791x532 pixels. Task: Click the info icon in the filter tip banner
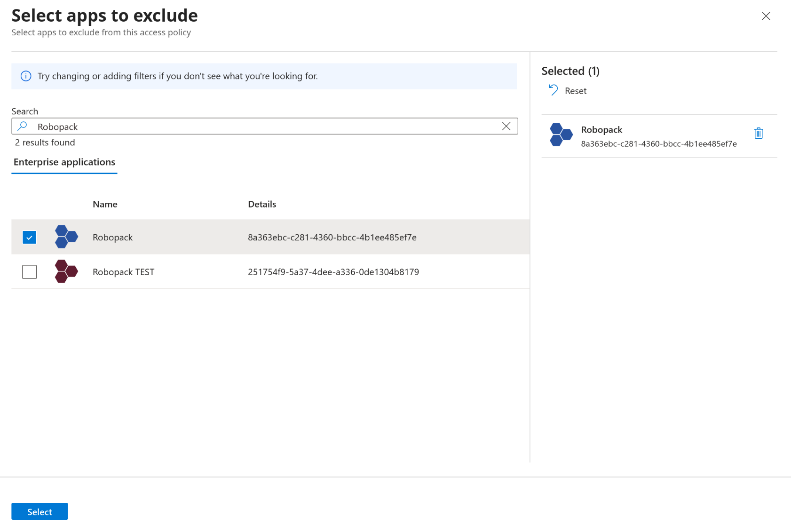(x=26, y=76)
